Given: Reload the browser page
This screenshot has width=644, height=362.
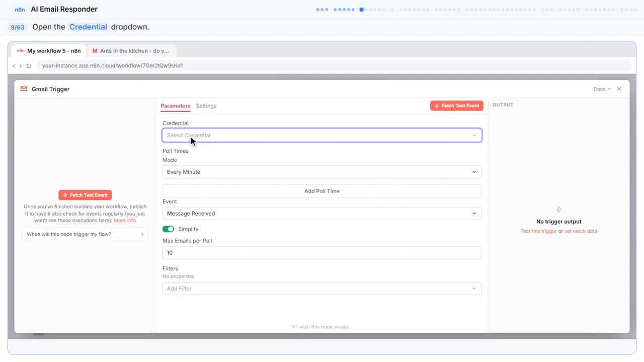Looking at the screenshot, I should [29, 66].
